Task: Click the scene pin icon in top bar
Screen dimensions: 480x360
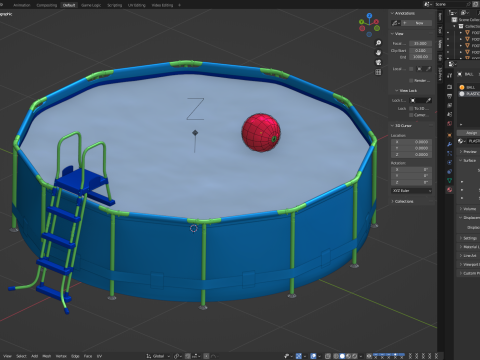Action: (468, 4)
